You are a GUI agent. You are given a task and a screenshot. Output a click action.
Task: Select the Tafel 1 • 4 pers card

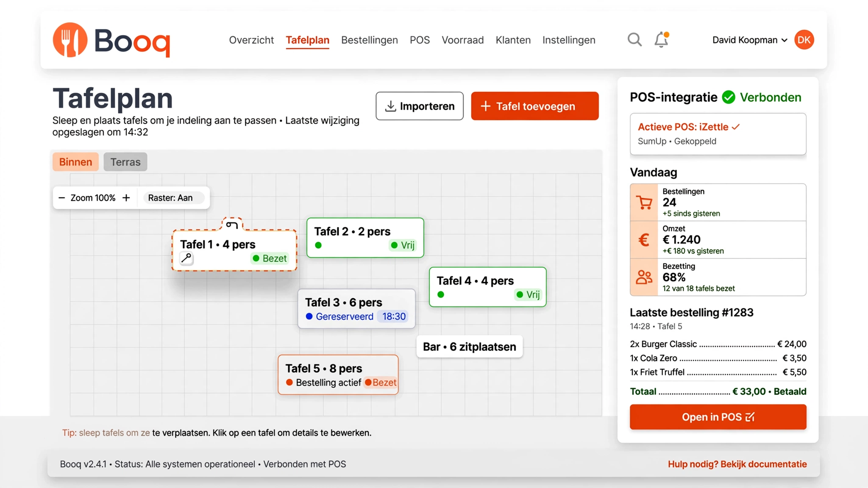coord(234,250)
